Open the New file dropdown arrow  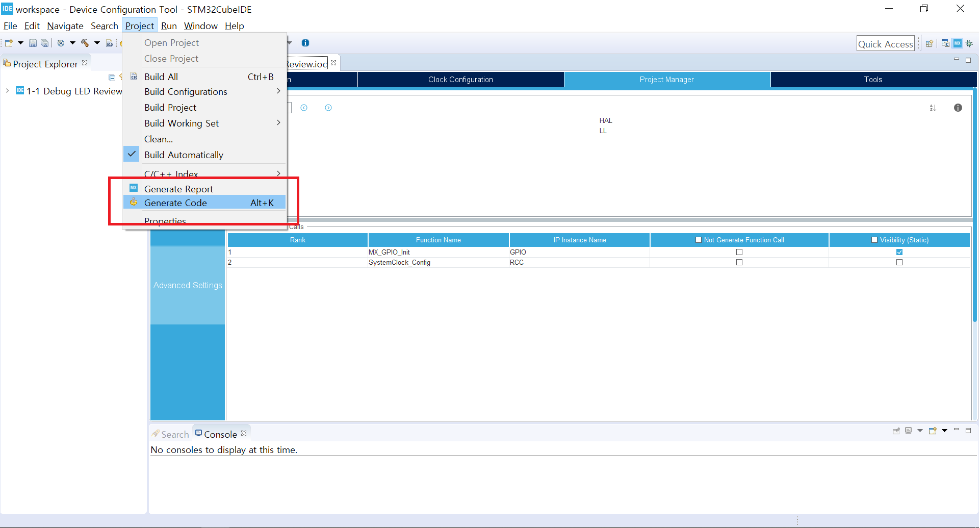pos(20,43)
